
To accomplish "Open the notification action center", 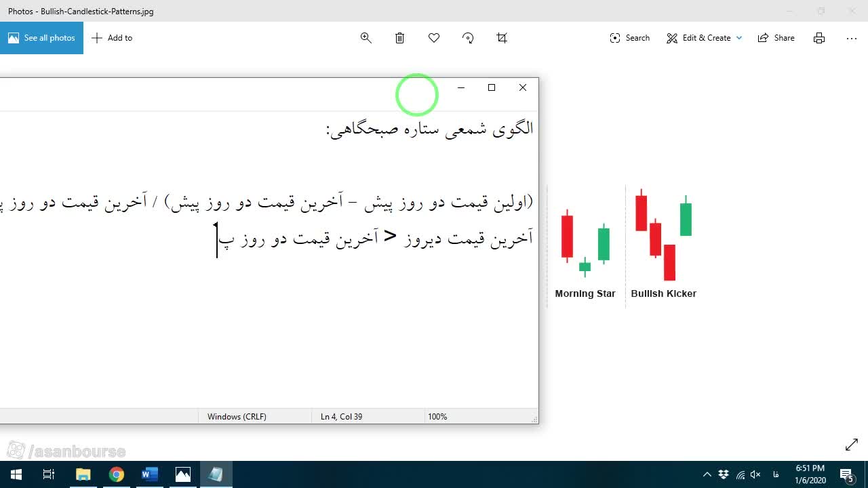I will tap(846, 474).
